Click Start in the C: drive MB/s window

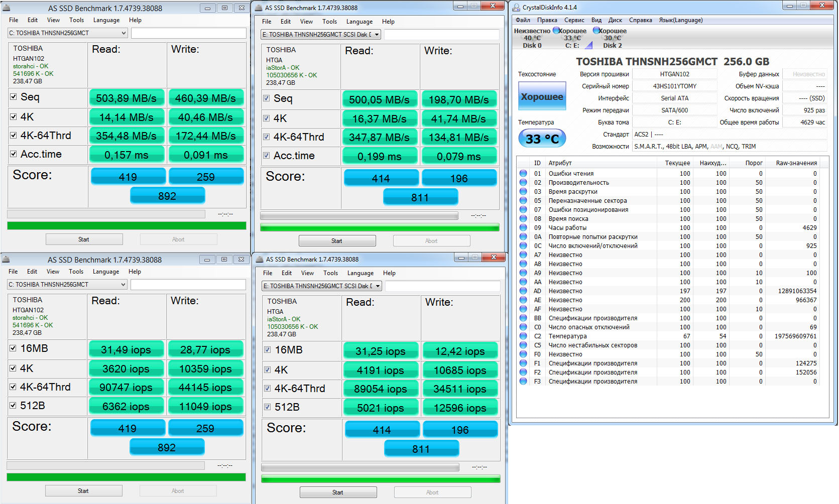click(x=84, y=239)
